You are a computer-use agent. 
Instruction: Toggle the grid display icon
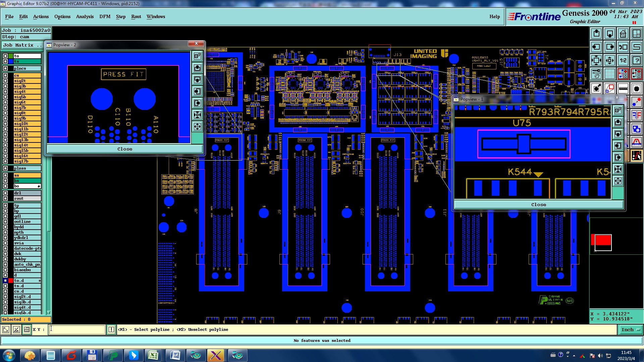609,74
